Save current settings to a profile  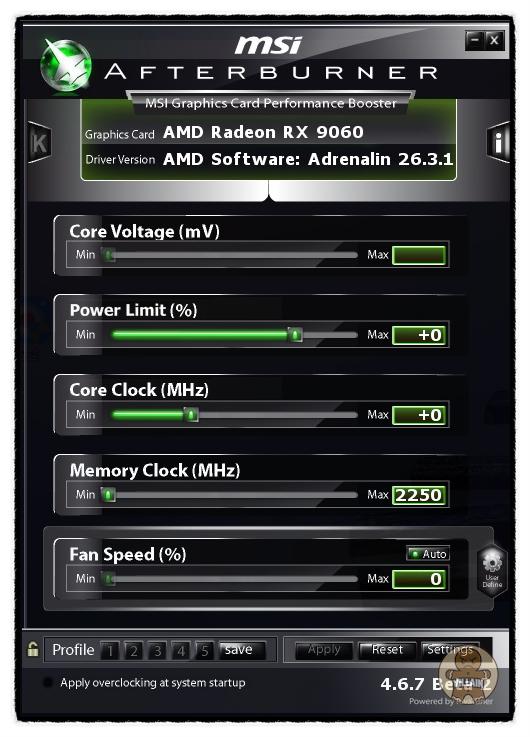[242, 650]
